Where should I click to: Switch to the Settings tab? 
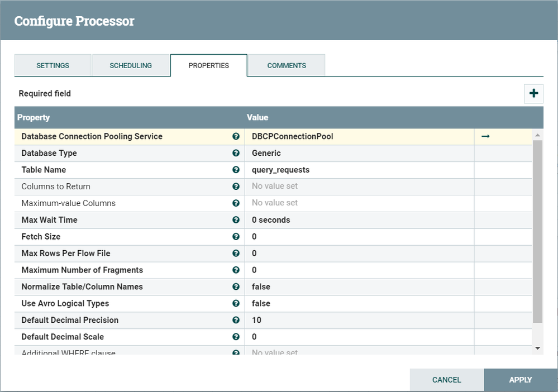(53, 65)
